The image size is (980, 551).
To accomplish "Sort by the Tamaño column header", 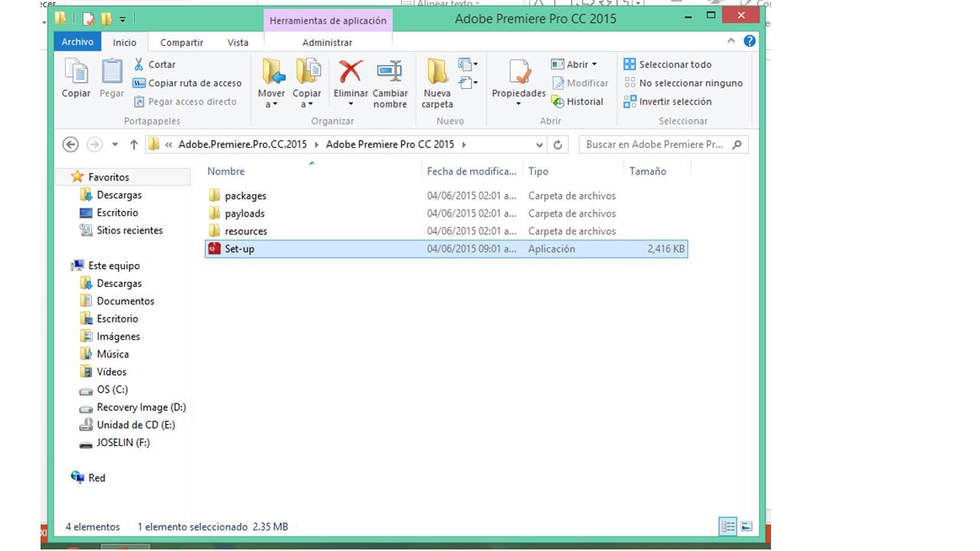I will (x=648, y=171).
